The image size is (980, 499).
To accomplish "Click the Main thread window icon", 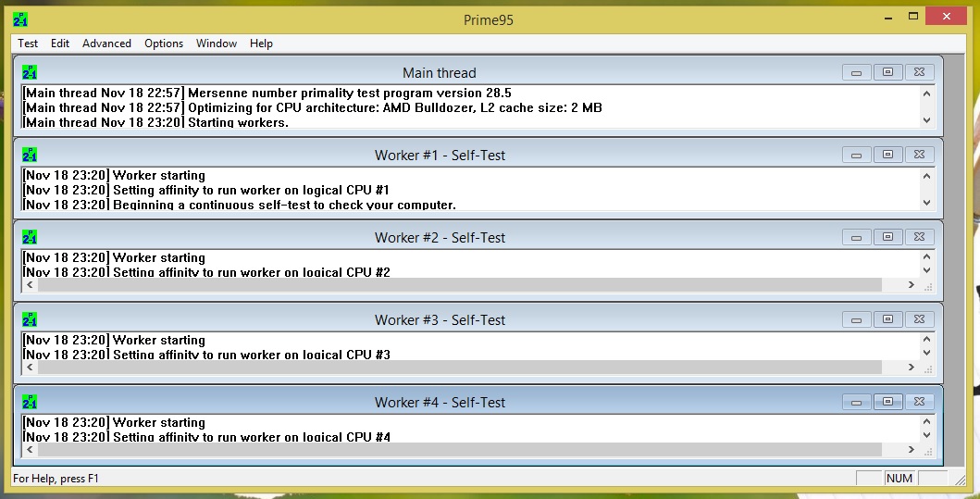I will click(30, 72).
